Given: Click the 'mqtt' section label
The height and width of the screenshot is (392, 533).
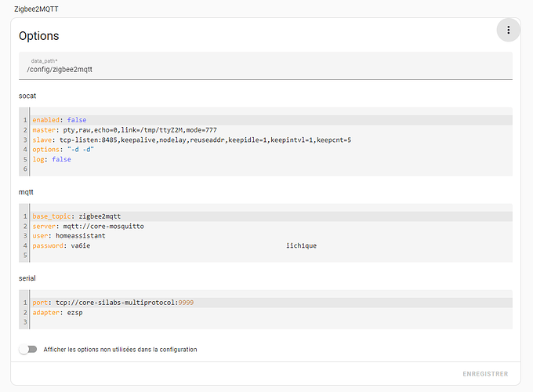Looking at the screenshot, I should [26, 192].
